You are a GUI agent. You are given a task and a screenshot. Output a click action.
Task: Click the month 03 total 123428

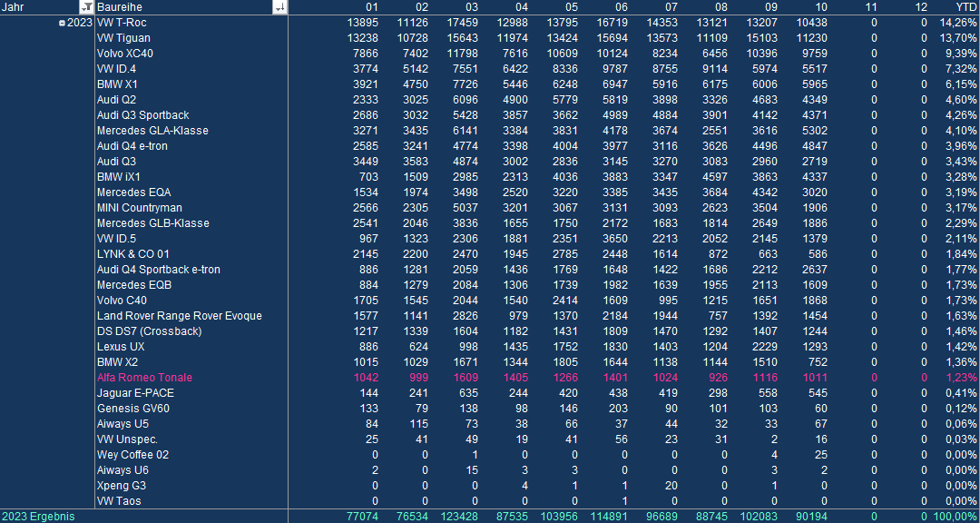click(459, 517)
